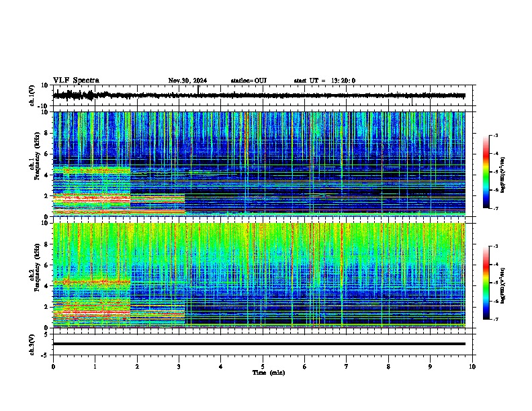Select the date text "Nov.30, 2024"
This screenshot has width=532, height=411.
click(x=187, y=81)
